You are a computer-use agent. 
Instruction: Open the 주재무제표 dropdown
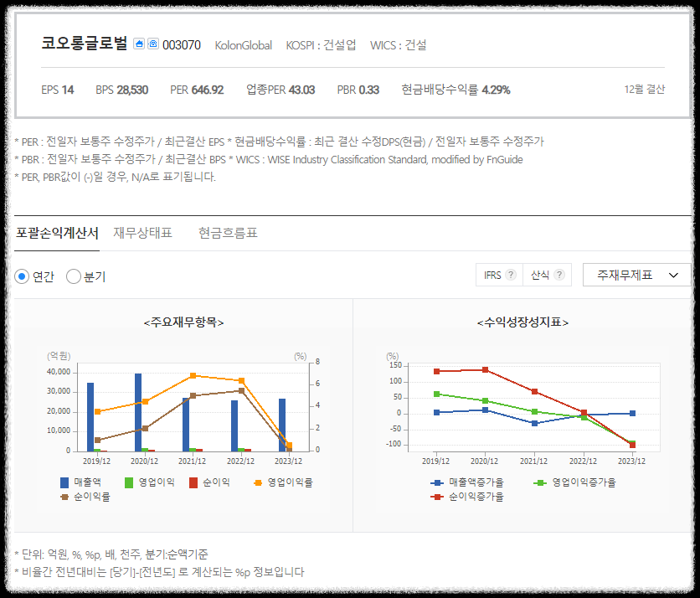[x=636, y=275]
